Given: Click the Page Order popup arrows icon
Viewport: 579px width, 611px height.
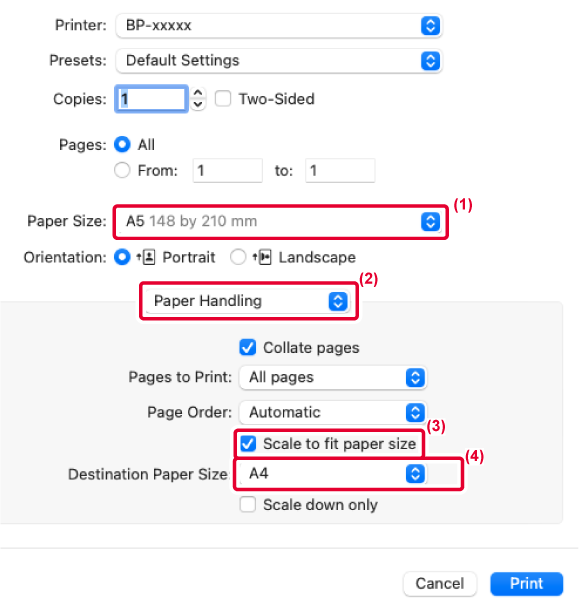Looking at the screenshot, I should (415, 413).
